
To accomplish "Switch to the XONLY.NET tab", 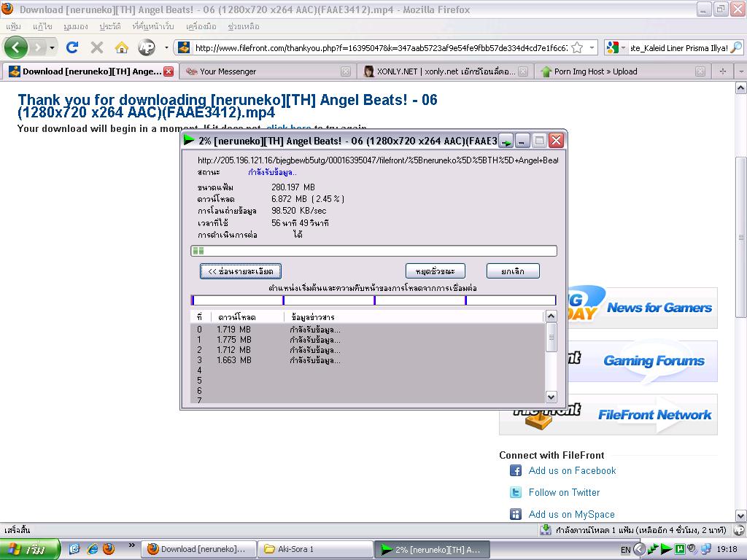I will coord(446,71).
